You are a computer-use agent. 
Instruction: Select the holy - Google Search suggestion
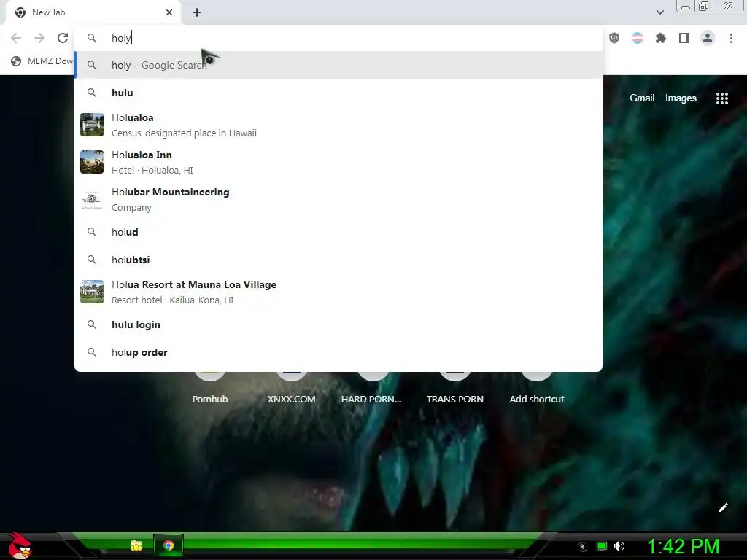click(338, 65)
